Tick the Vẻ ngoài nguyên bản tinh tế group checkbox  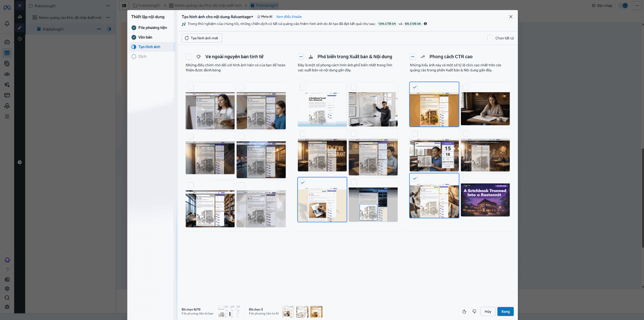click(189, 57)
